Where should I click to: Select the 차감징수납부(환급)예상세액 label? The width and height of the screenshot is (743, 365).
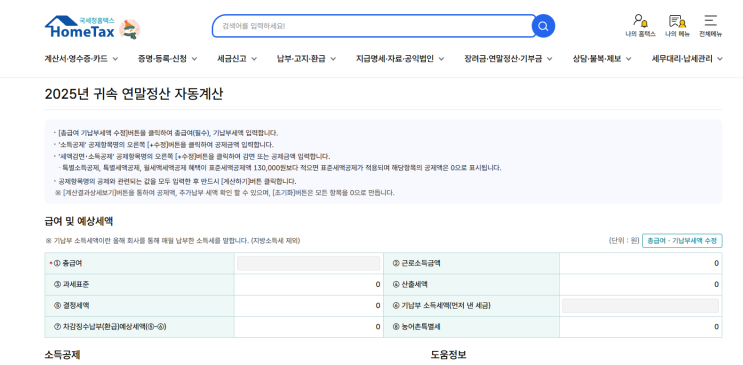tap(110, 327)
